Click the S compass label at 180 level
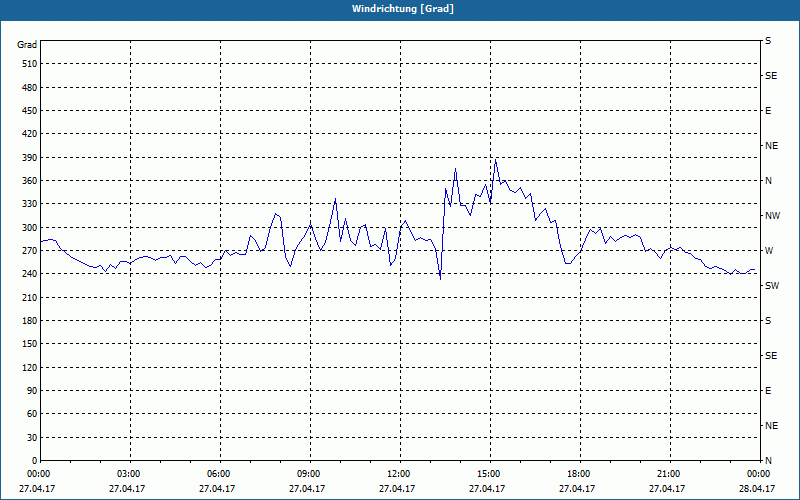Image resolution: width=800 pixels, height=500 pixels. click(768, 321)
